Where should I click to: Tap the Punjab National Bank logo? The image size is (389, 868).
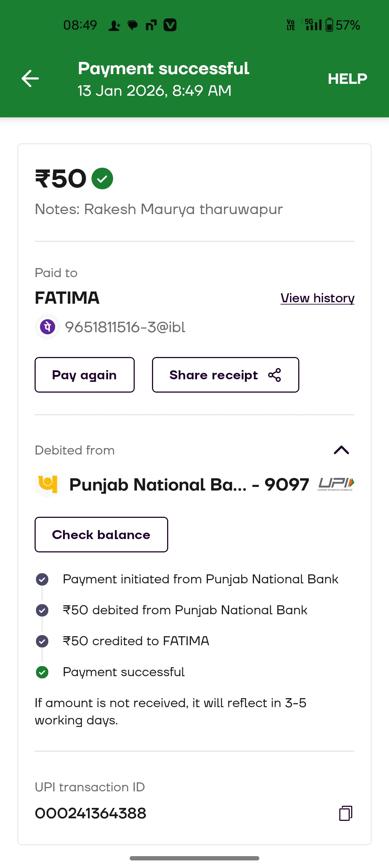point(48,484)
